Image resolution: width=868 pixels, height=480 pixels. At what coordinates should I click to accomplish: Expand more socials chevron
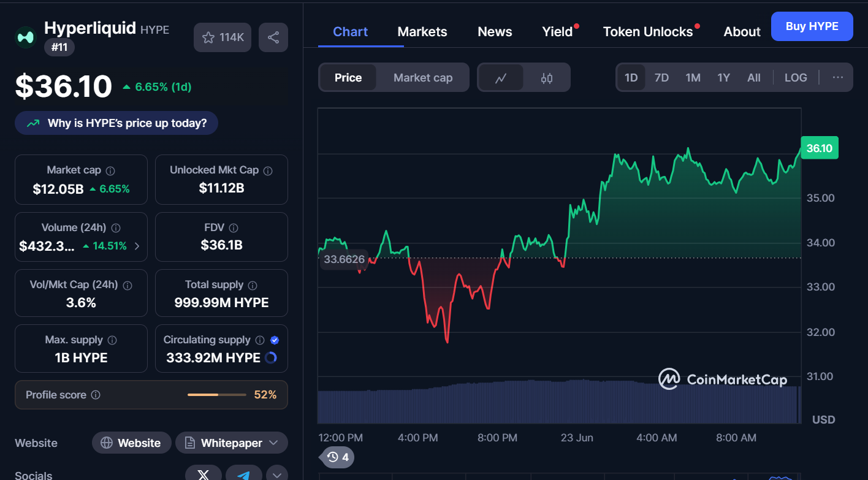coord(276,474)
